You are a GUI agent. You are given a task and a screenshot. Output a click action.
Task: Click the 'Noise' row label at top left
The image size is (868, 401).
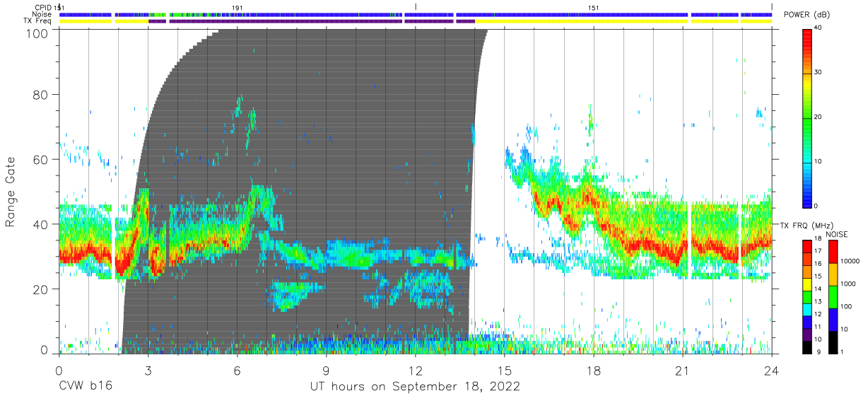tap(42, 14)
